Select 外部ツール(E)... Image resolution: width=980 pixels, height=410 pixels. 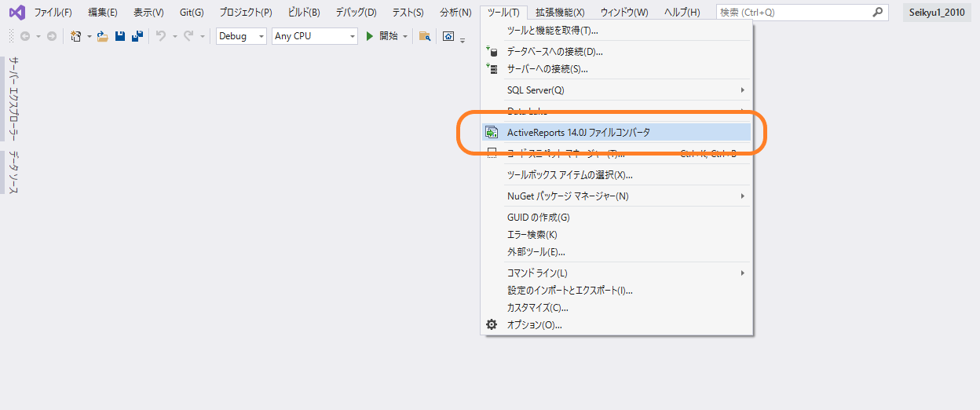coord(616,252)
